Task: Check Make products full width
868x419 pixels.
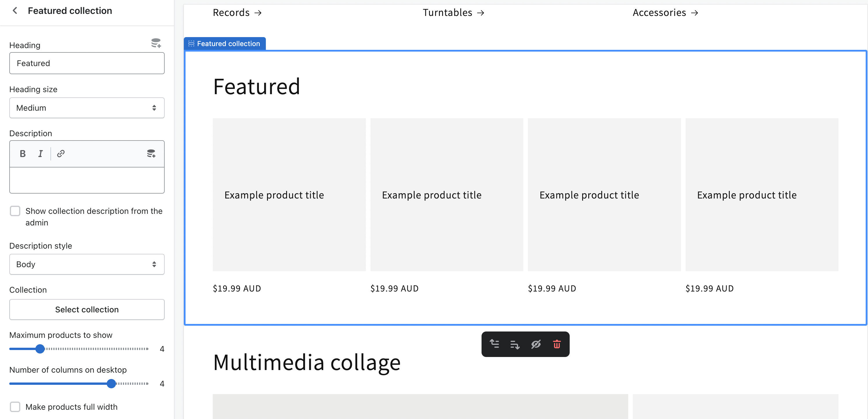Action: tap(15, 407)
